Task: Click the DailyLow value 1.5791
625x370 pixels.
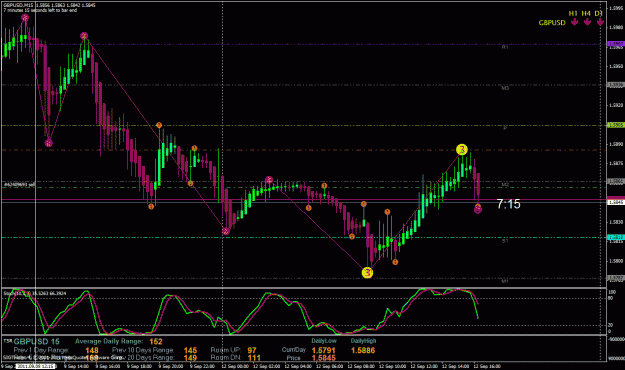Action: [x=324, y=350]
